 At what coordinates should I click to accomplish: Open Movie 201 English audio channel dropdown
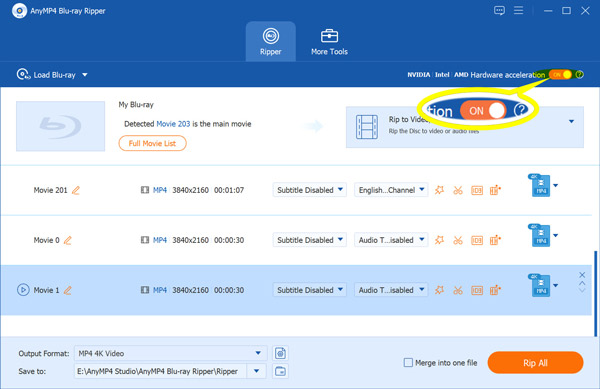(391, 190)
